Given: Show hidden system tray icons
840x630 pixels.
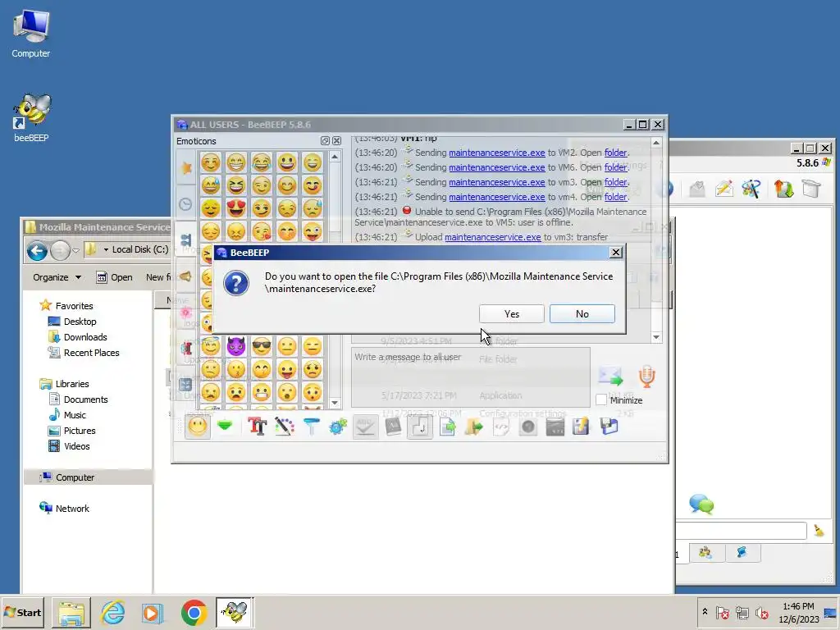Looking at the screenshot, I should [705, 611].
